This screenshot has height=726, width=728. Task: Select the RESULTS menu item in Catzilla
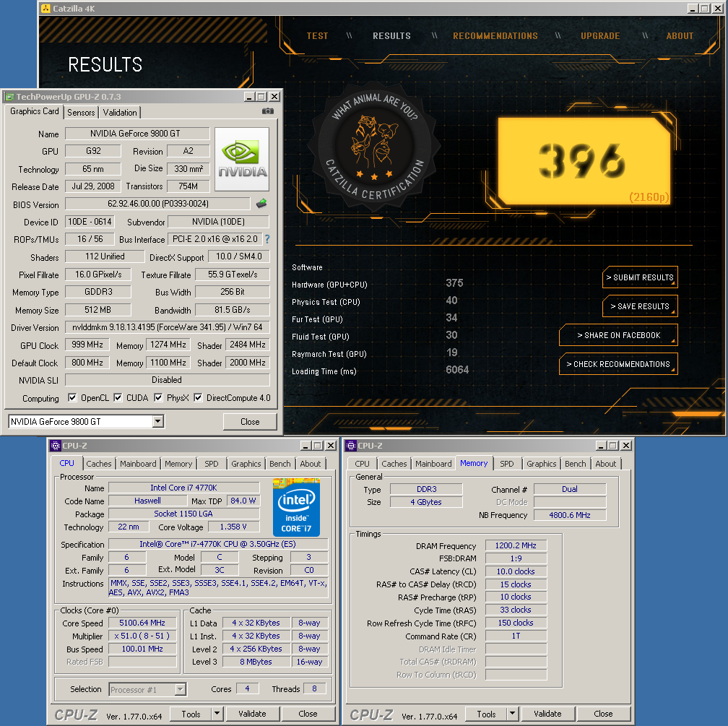click(391, 36)
